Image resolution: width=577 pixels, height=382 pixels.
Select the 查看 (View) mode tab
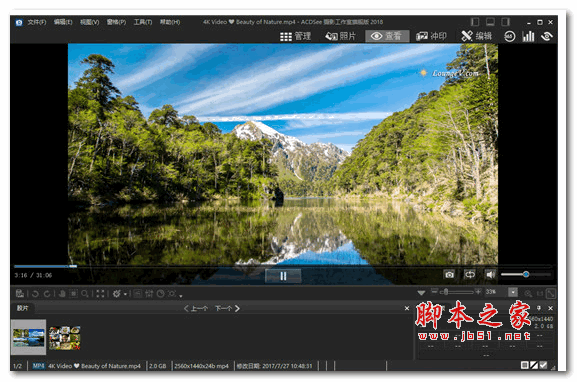(387, 36)
